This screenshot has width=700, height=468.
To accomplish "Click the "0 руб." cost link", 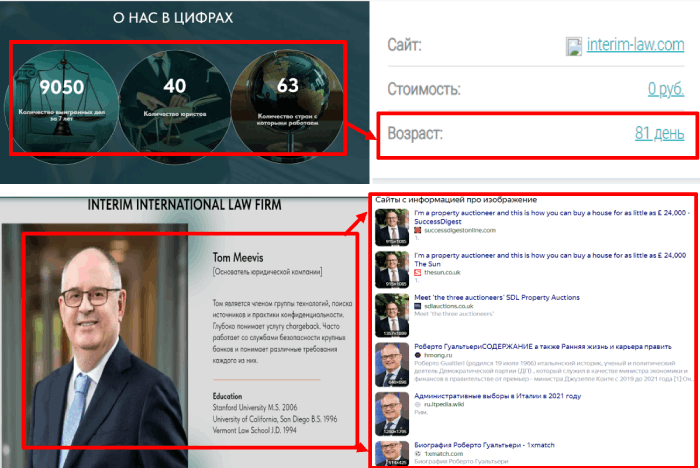I will (665, 89).
